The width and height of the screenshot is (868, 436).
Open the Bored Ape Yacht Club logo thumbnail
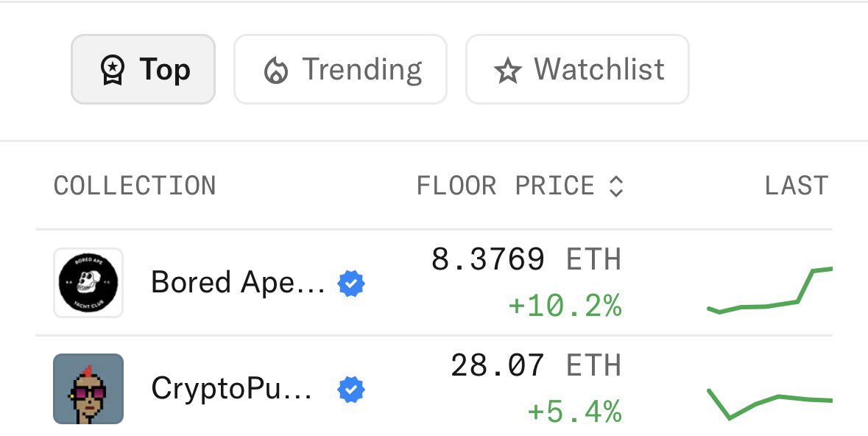coord(88,283)
